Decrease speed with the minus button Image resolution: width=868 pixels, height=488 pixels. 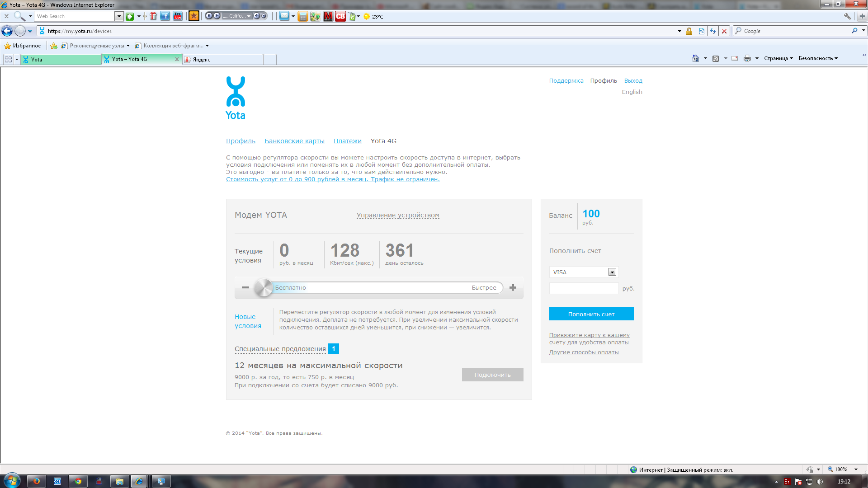pyautogui.click(x=245, y=288)
